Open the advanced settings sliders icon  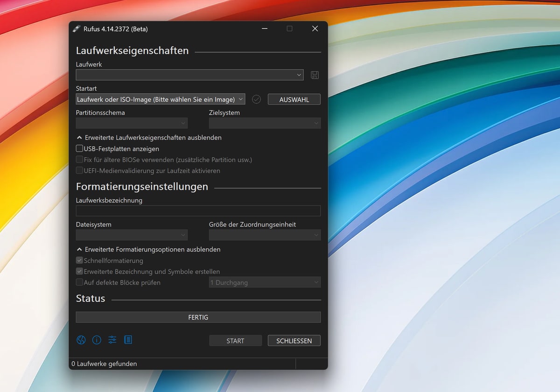click(x=112, y=340)
